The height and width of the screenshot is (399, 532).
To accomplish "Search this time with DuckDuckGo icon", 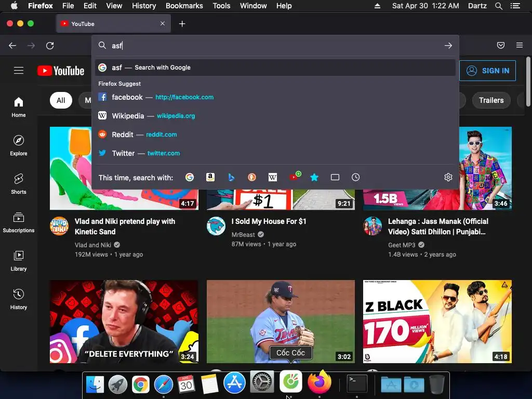I will [x=252, y=177].
